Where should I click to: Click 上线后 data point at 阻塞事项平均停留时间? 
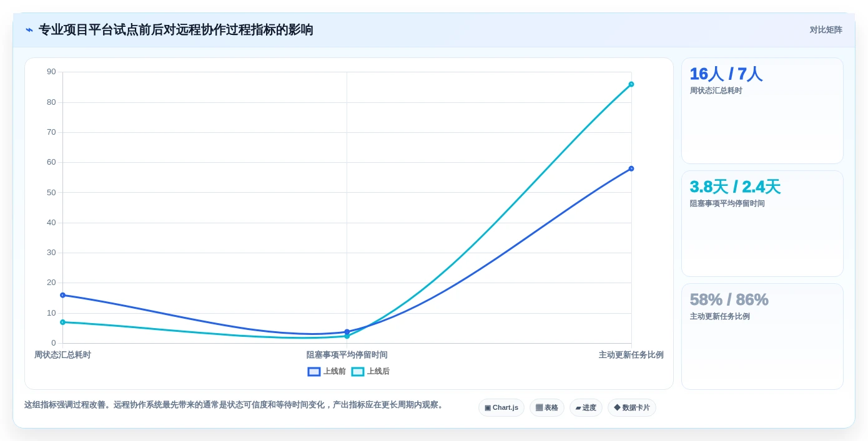click(347, 336)
